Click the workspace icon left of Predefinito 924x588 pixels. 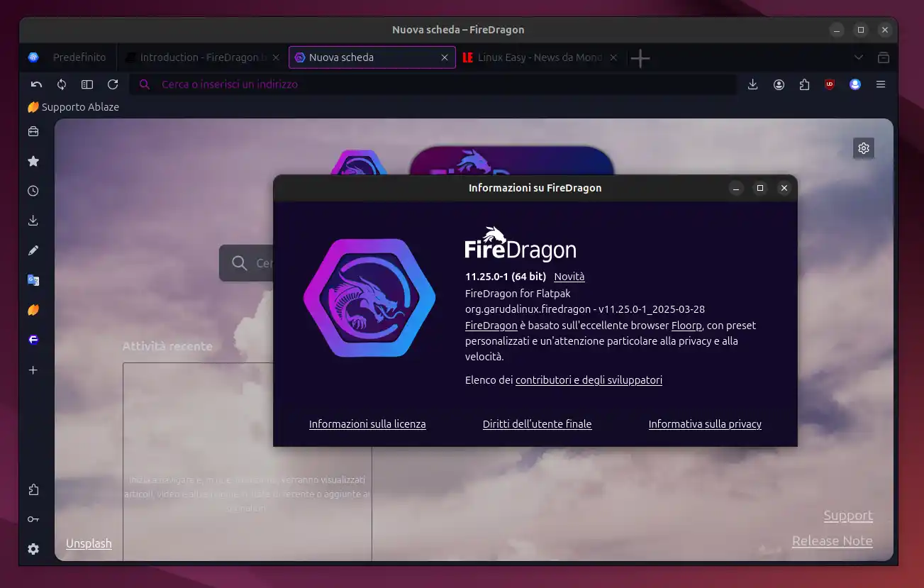click(x=33, y=57)
